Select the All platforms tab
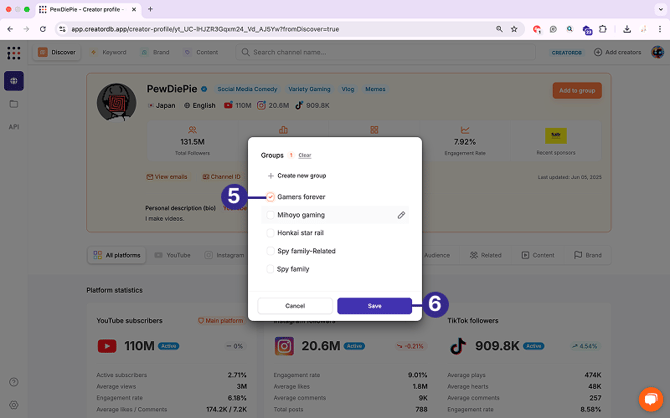The height and width of the screenshot is (418, 670). click(117, 255)
